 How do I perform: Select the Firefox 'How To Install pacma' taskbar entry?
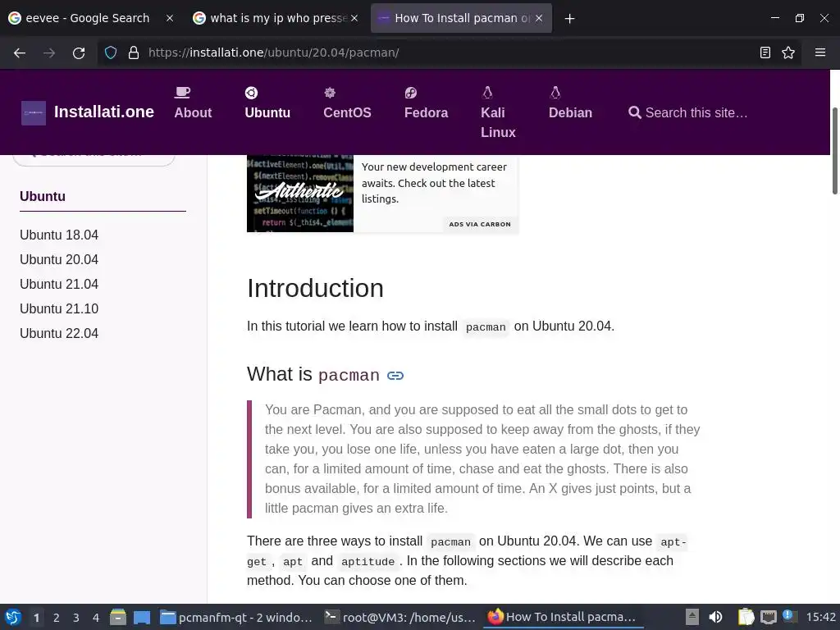click(564, 617)
